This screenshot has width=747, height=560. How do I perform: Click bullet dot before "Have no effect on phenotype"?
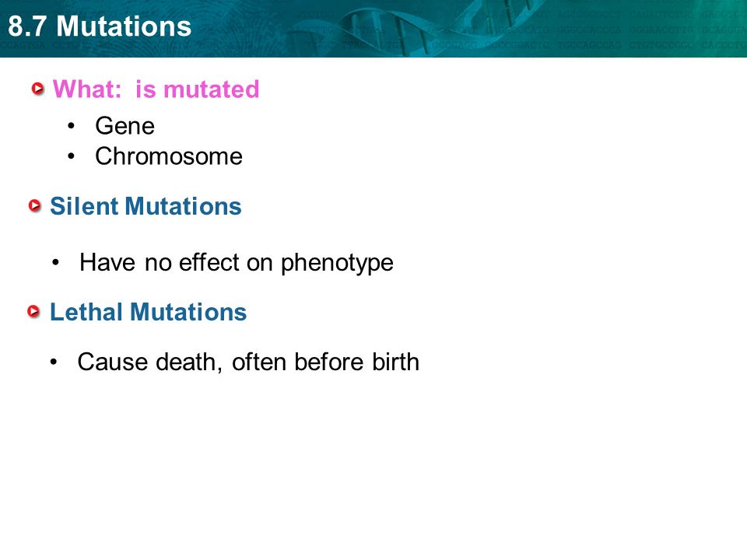point(56,262)
